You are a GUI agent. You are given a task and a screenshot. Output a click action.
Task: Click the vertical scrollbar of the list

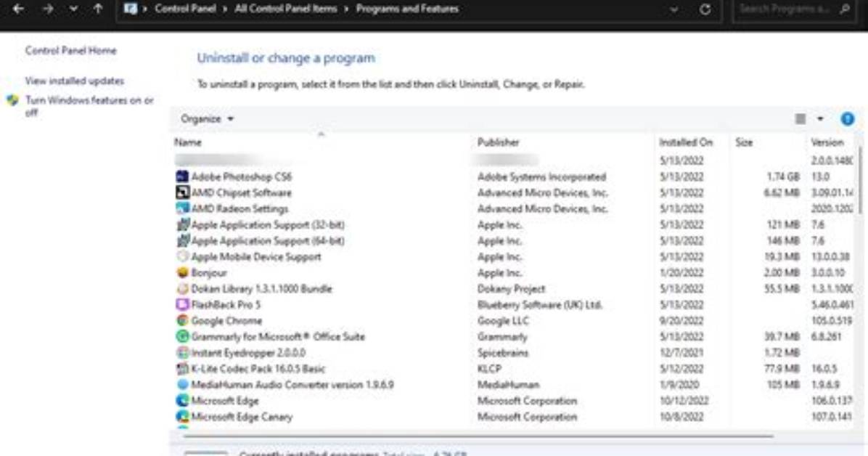[860, 180]
